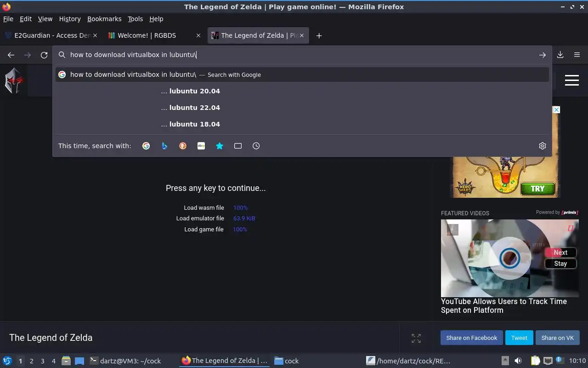Open the History menu

[70, 19]
